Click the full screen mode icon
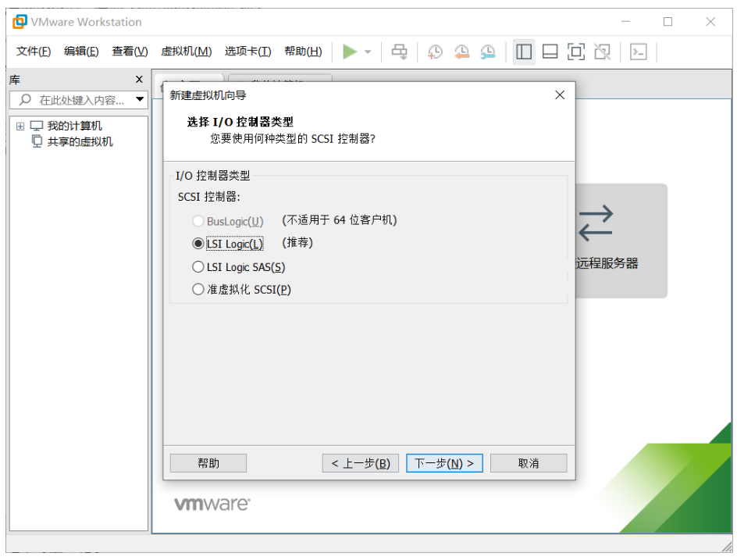 (576, 52)
